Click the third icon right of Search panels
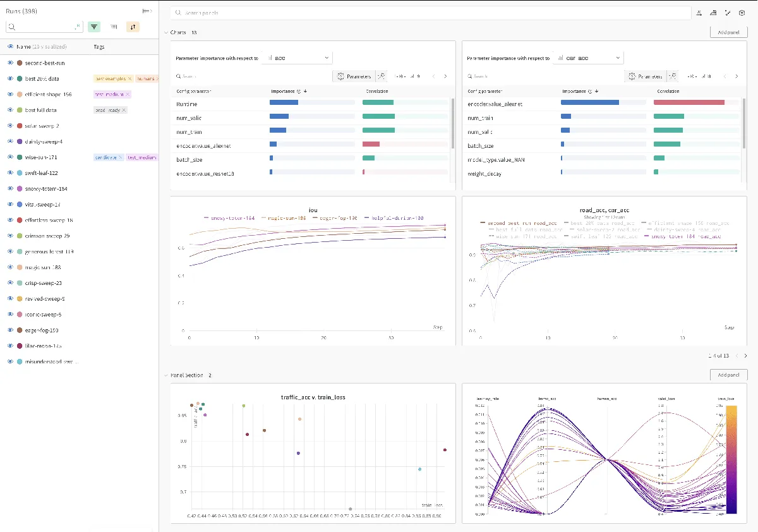The height and width of the screenshot is (532, 758). [x=728, y=13]
